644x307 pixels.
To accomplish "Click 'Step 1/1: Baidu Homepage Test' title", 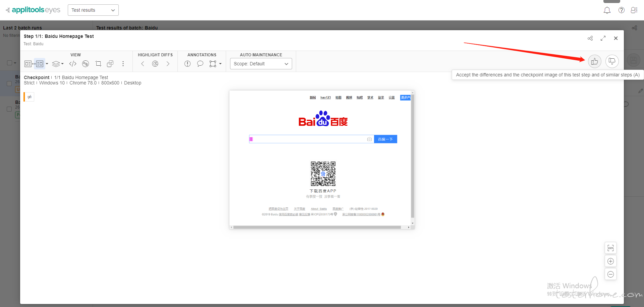I will tap(59, 36).
